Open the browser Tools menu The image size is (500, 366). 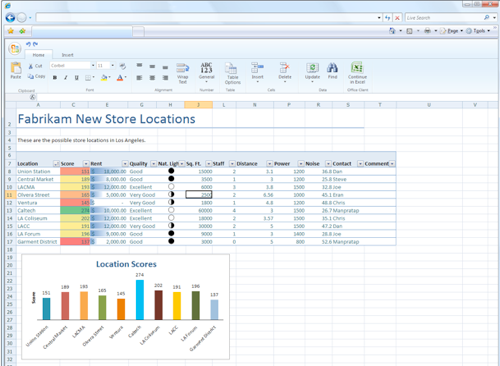[x=478, y=31]
